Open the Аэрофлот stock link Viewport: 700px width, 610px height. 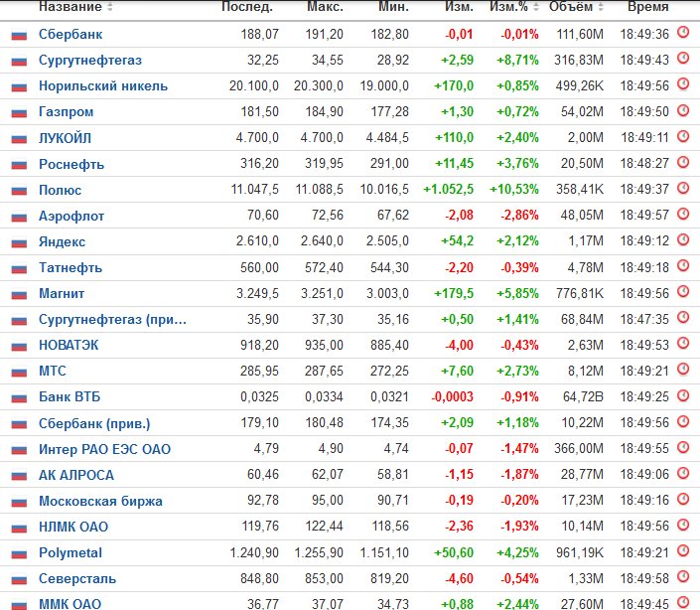[71, 217]
